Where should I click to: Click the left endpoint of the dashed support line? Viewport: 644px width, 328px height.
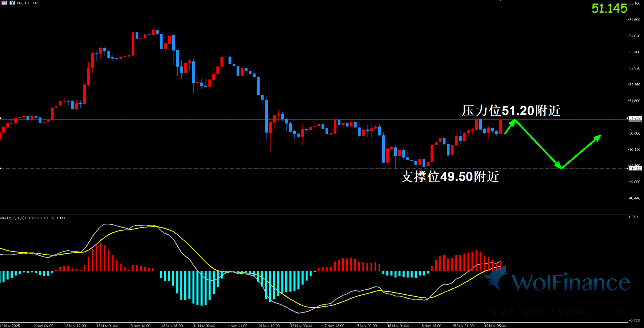point(1,168)
